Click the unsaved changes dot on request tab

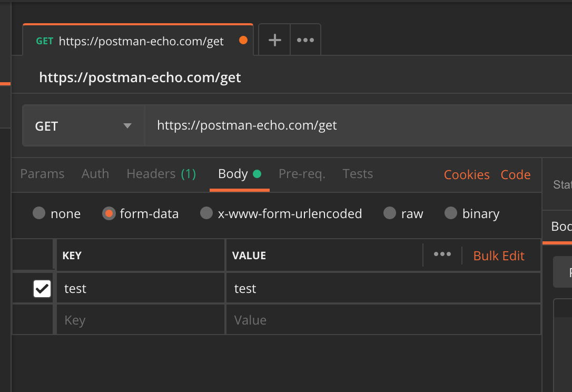click(242, 39)
